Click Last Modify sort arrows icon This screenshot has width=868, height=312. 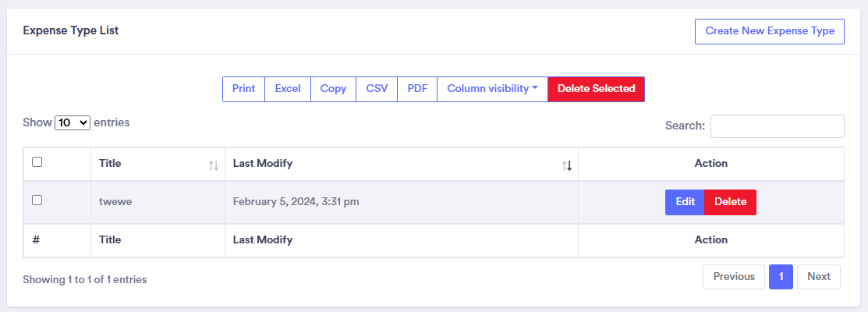coord(567,165)
